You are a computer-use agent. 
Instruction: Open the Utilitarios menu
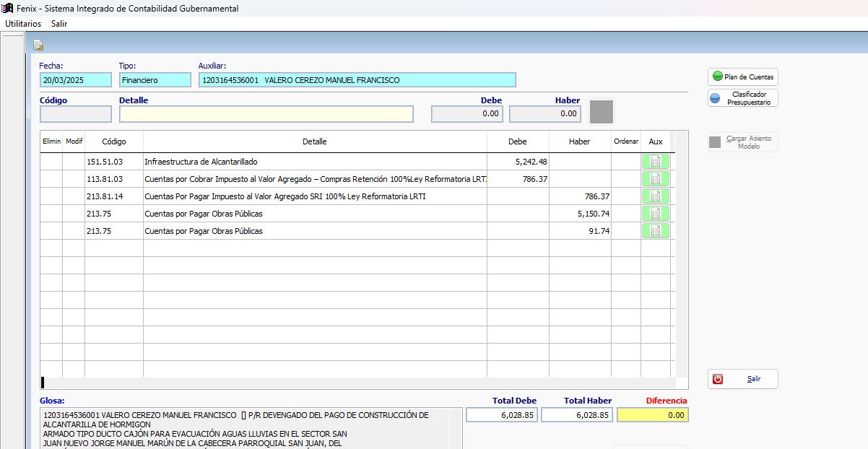(x=23, y=24)
